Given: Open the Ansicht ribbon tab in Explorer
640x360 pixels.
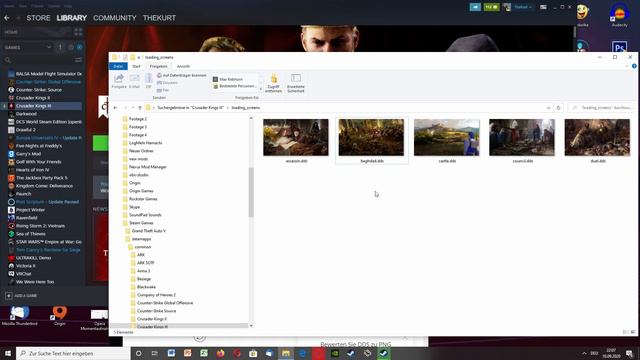Looking at the screenshot, I should click(x=183, y=66).
